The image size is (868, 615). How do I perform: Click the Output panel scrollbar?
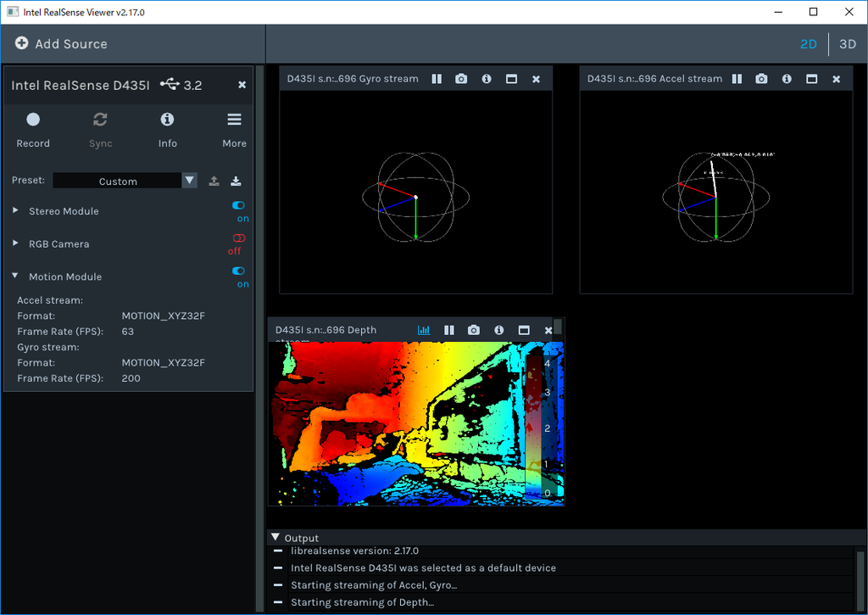coord(860,579)
